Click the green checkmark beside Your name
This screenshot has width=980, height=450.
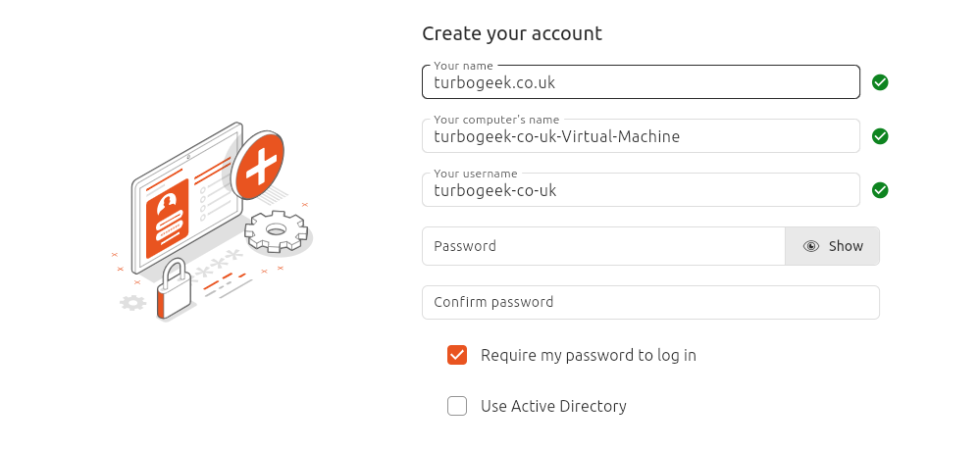point(880,82)
